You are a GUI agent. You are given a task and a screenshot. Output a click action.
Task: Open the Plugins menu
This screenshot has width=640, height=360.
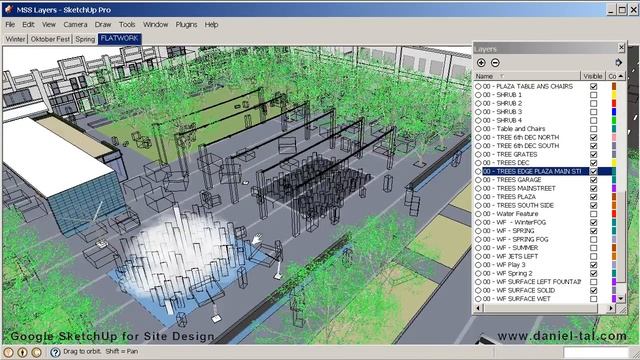pyautogui.click(x=186, y=24)
